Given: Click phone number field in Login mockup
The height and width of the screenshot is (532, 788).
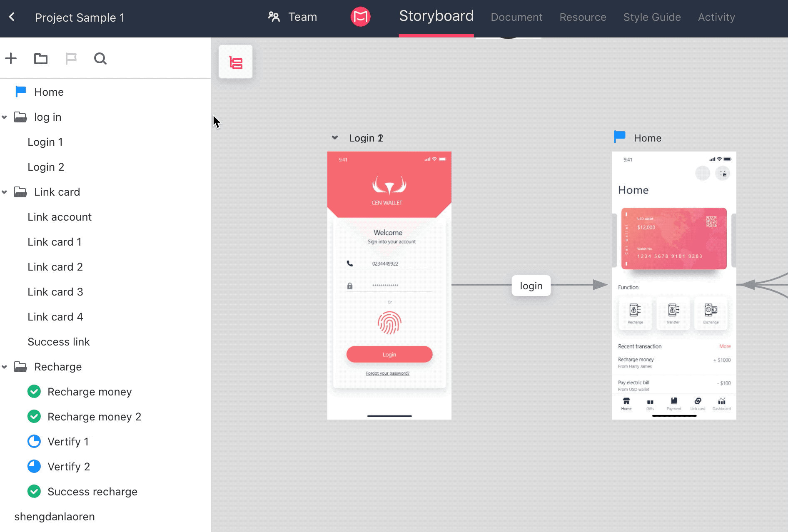Looking at the screenshot, I should point(389,264).
